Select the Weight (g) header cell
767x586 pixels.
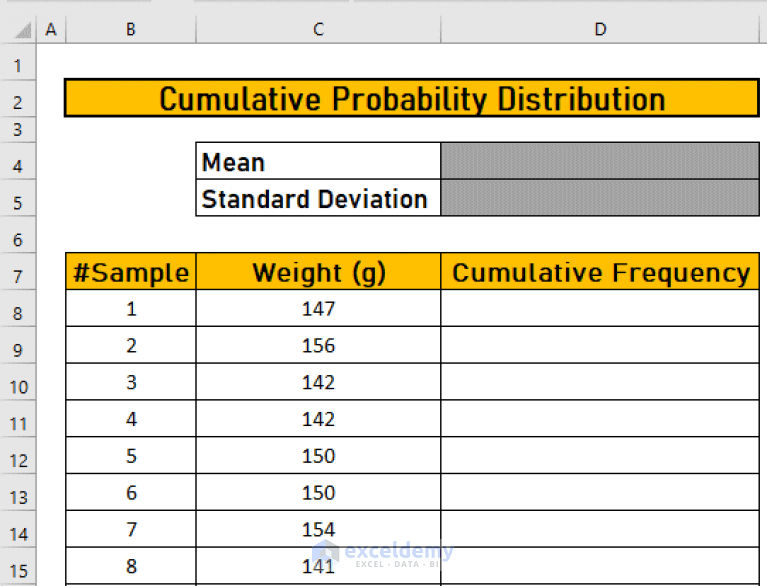[x=318, y=271]
